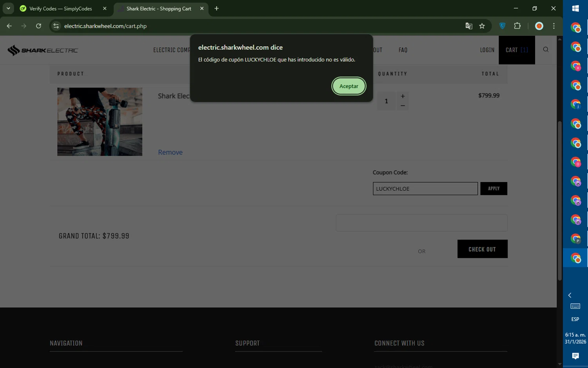588x368 pixels.
Task: Open the touch keyboard tray icon
Action: (x=575, y=306)
